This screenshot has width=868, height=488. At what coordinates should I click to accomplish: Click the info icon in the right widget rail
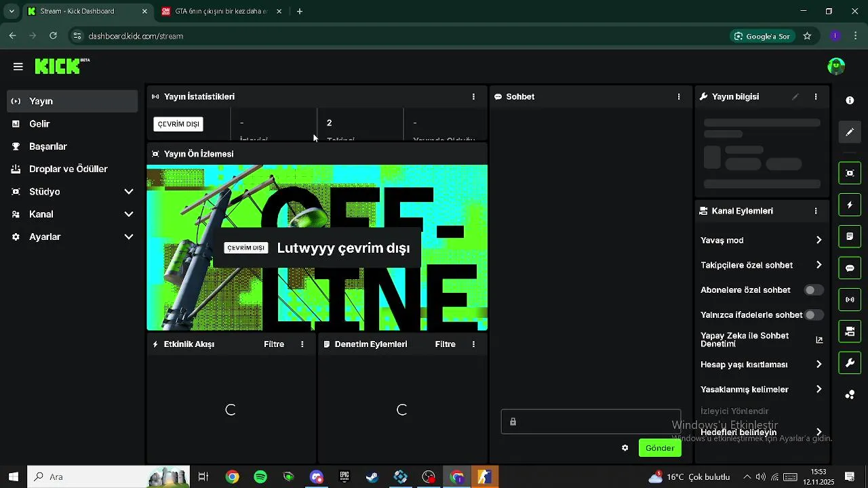point(850,100)
